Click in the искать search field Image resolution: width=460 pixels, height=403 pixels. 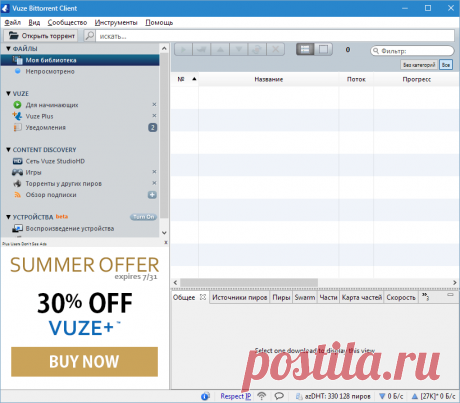[x=275, y=36]
